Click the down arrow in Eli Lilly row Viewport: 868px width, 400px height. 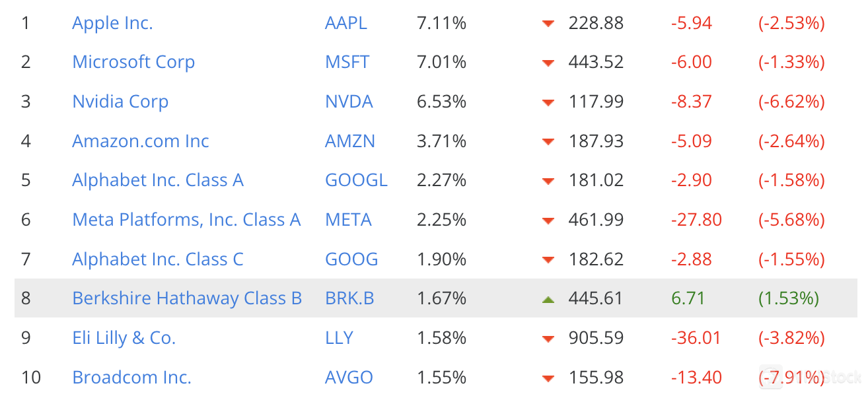coord(548,339)
